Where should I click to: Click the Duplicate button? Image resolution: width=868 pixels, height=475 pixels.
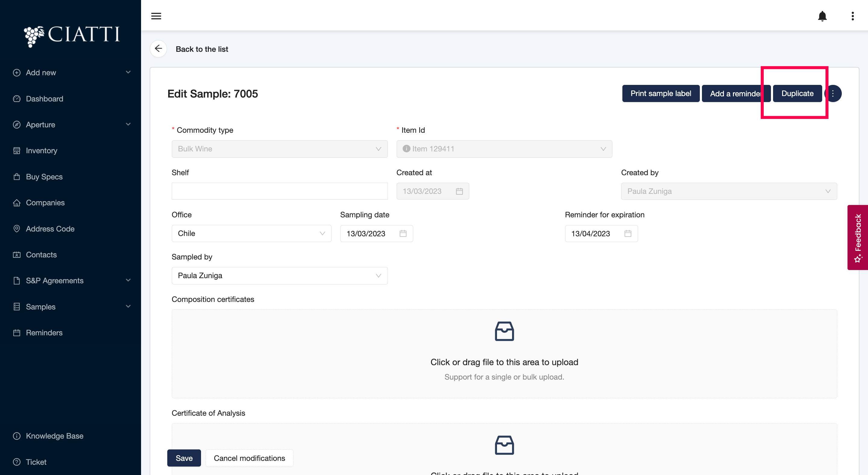797,94
